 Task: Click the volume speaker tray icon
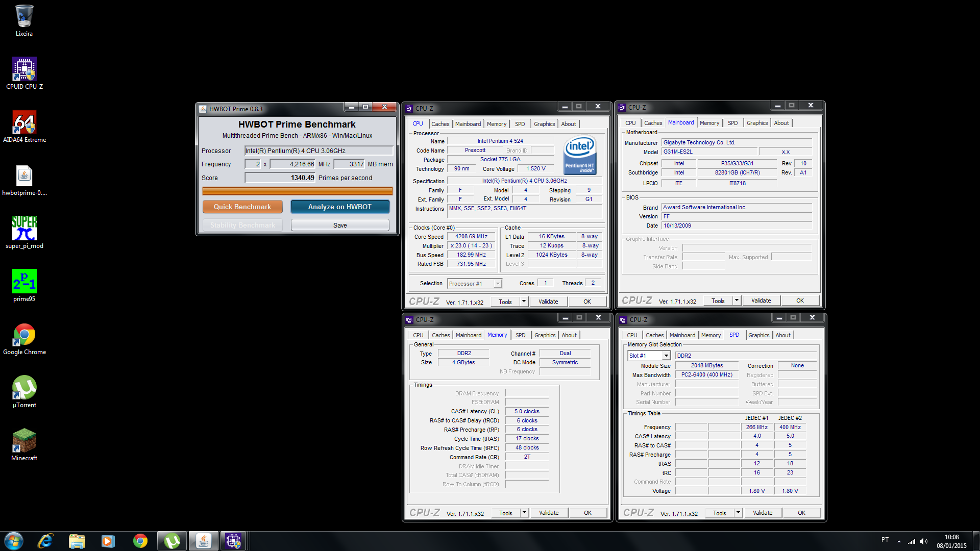(x=923, y=541)
